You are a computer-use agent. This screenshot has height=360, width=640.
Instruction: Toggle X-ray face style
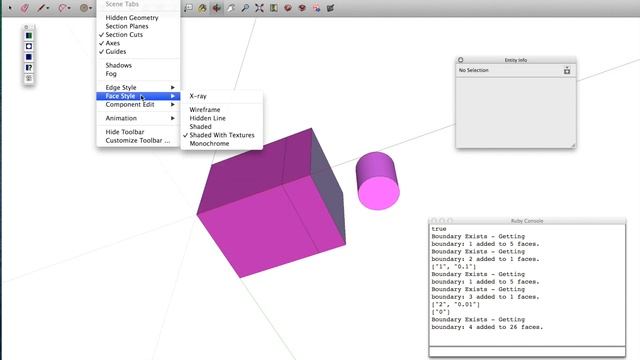[222, 96]
